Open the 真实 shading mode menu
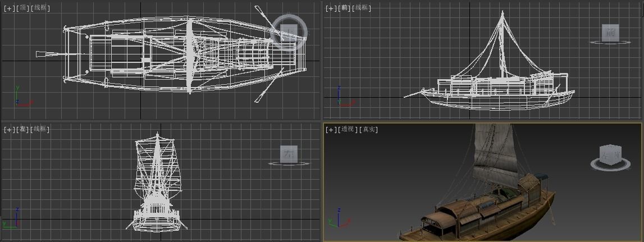The image size is (644, 242). pyautogui.click(x=369, y=130)
